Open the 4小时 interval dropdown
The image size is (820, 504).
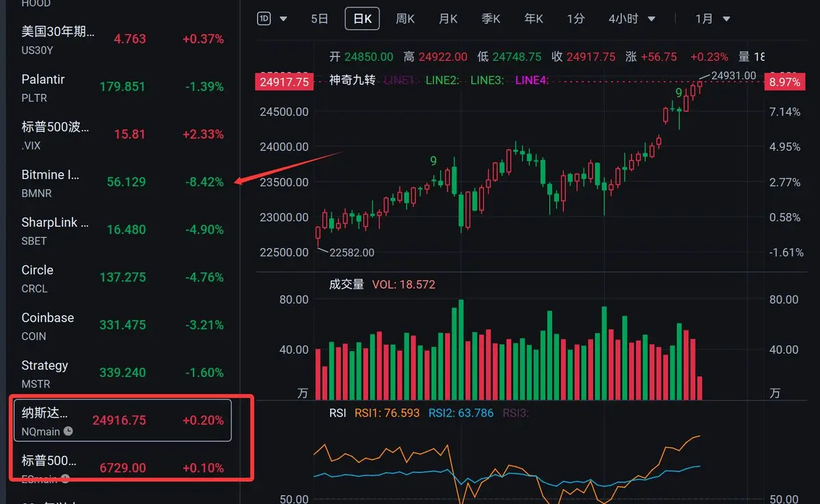click(632, 19)
